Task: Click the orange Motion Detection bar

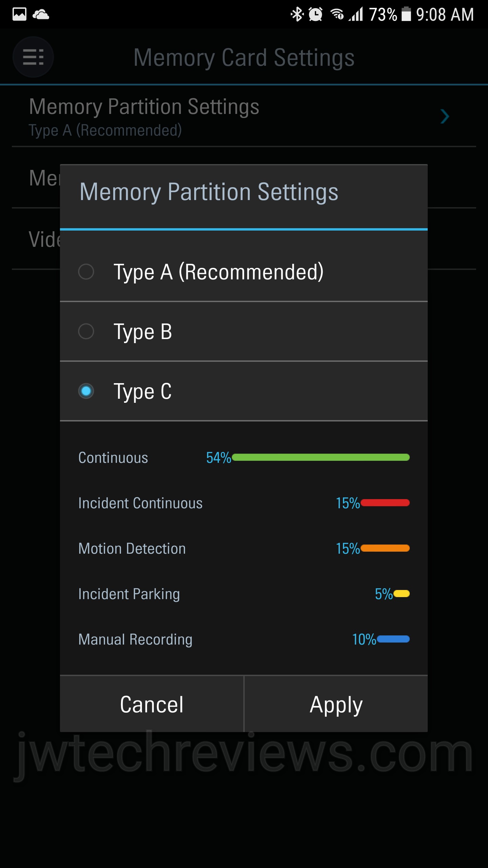Action: pos(385,548)
